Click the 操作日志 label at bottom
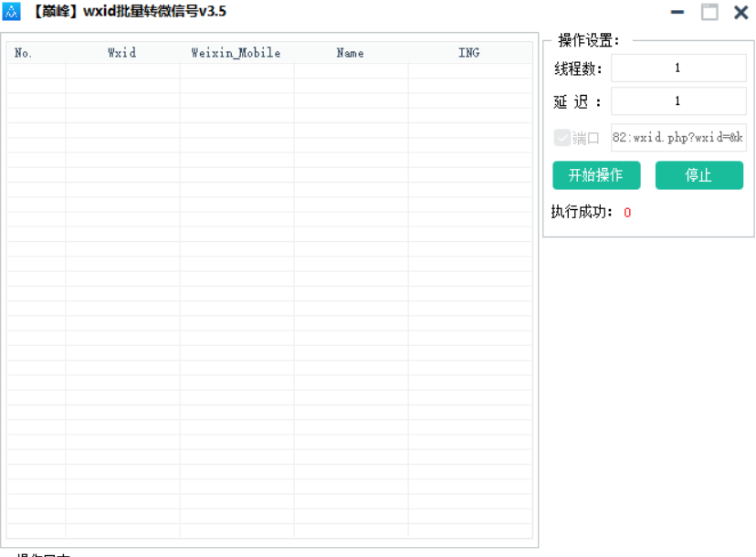 click(44, 554)
